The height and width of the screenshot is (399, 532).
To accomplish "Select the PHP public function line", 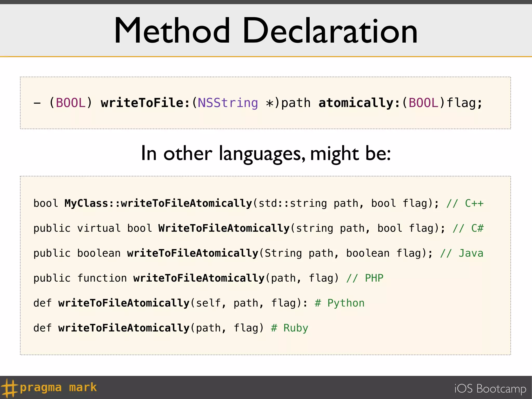I will pyautogui.click(x=208, y=278).
